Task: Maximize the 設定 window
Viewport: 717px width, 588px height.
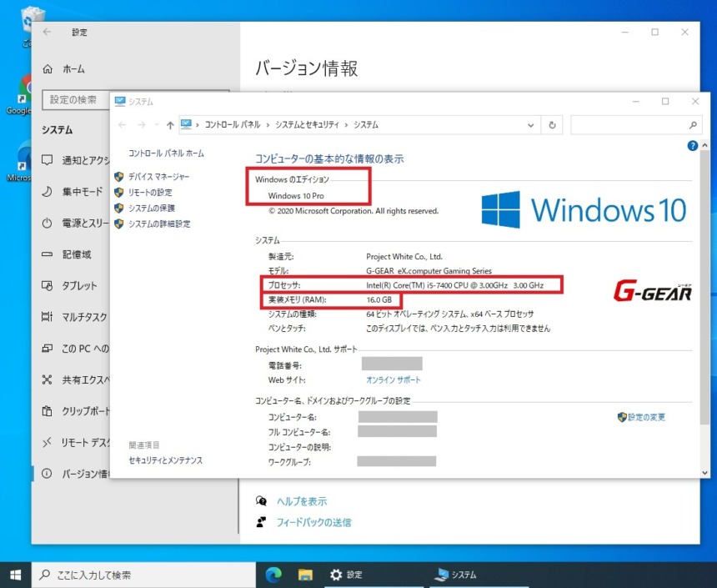Action: point(654,32)
